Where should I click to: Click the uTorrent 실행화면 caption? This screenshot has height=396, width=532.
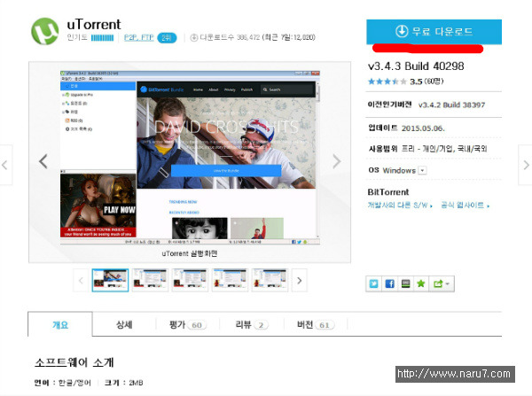[x=190, y=253]
